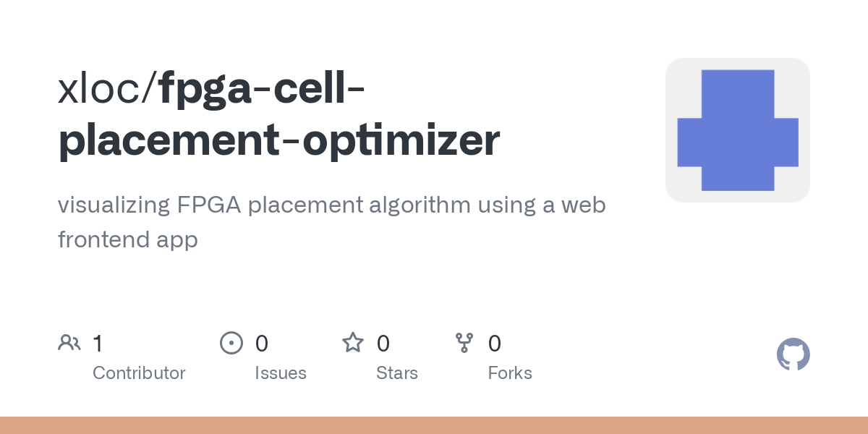Click the orange language bar at the bottom
Image resolution: width=868 pixels, height=434 pixels.
[x=434, y=425]
